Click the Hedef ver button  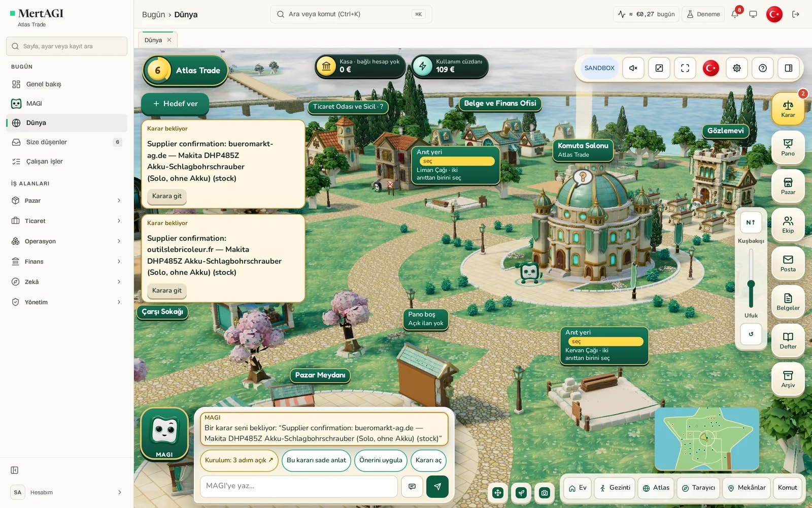[175, 104]
